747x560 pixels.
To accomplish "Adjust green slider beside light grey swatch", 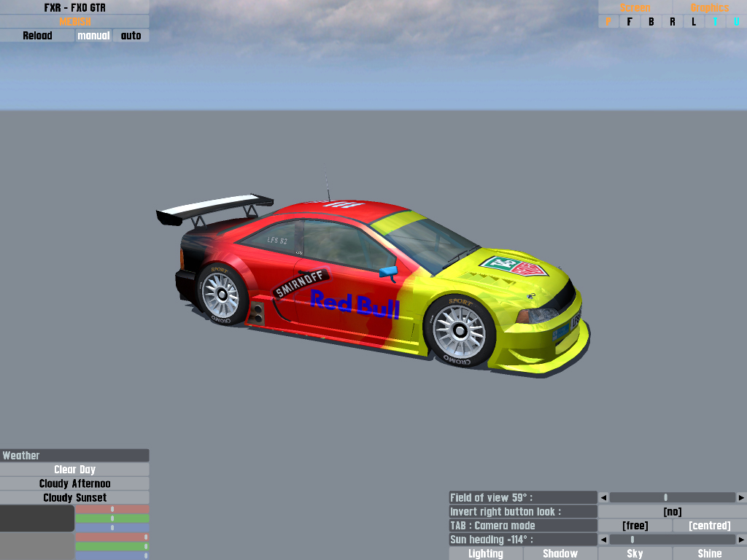I will (x=112, y=546).
